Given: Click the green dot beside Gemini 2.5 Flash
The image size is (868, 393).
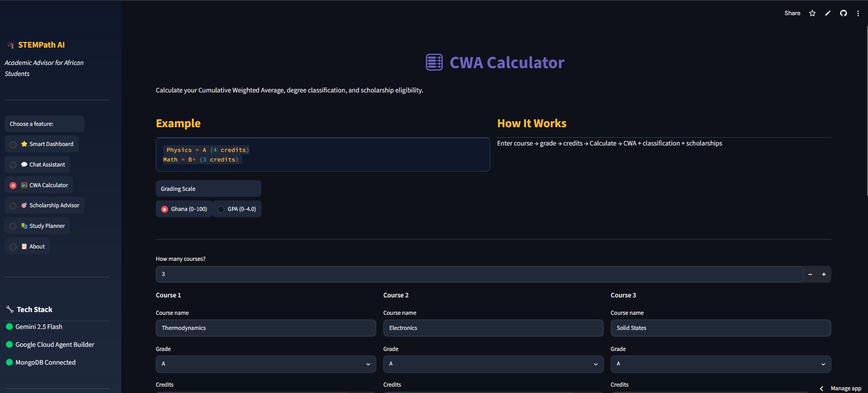Looking at the screenshot, I should click(9, 327).
